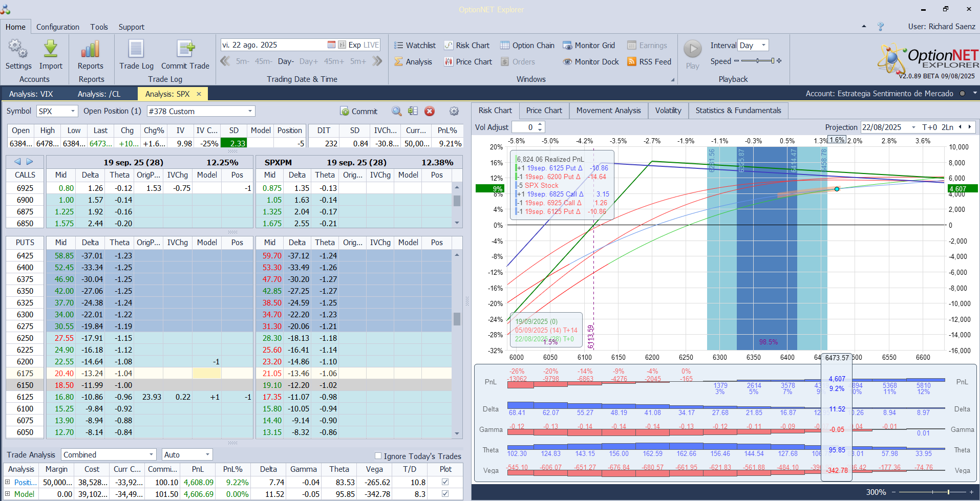The image size is (980, 501).
Task: Shift projection backward with left arrow
Action: pos(960,127)
